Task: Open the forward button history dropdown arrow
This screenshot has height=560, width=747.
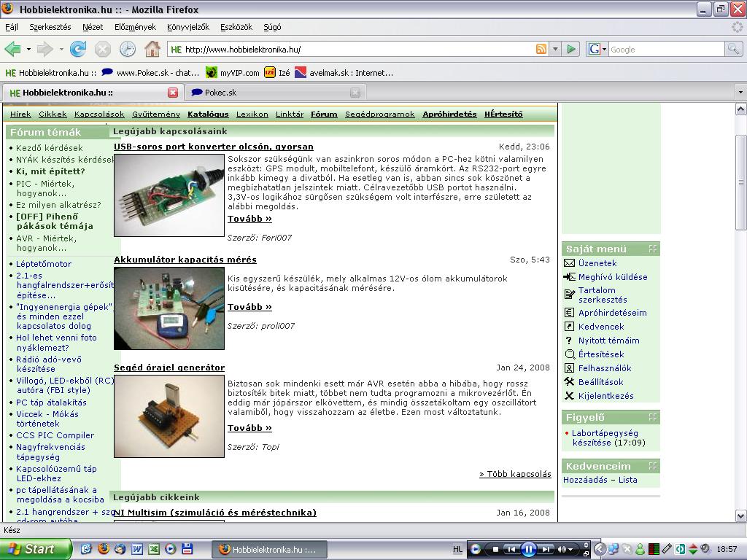Action: 61,49
